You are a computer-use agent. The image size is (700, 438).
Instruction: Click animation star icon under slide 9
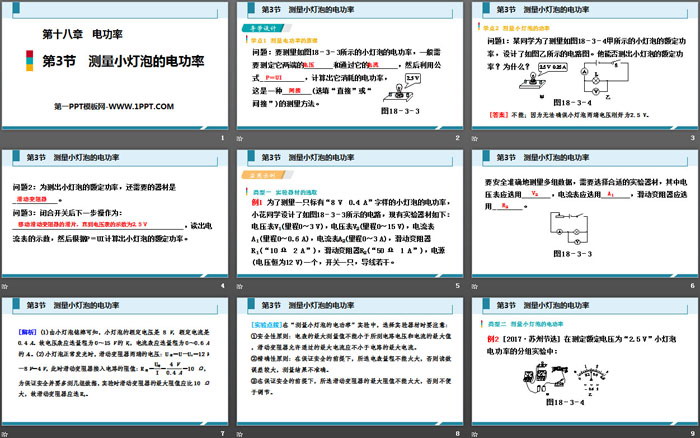pyautogui.click(x=475, y=434)
